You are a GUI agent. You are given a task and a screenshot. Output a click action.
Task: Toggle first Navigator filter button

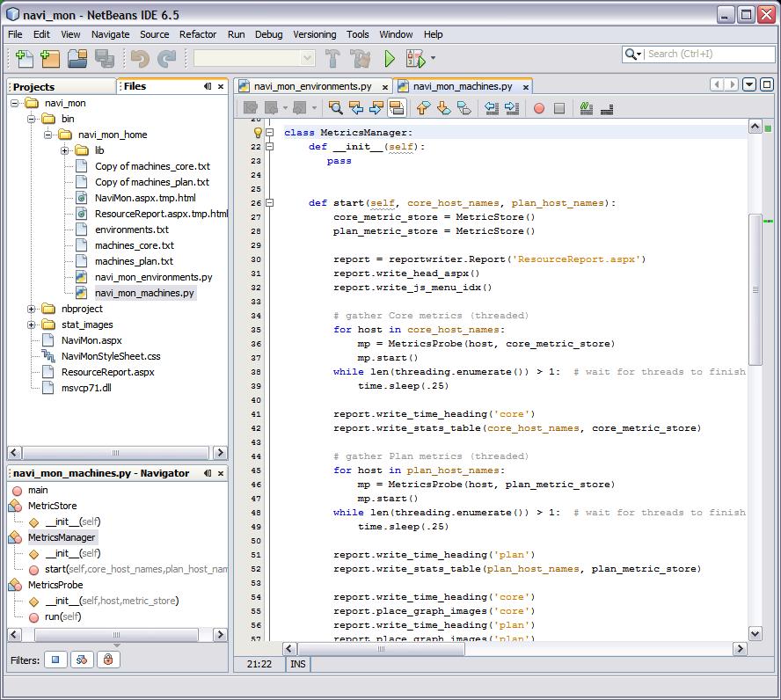point(55,660)
